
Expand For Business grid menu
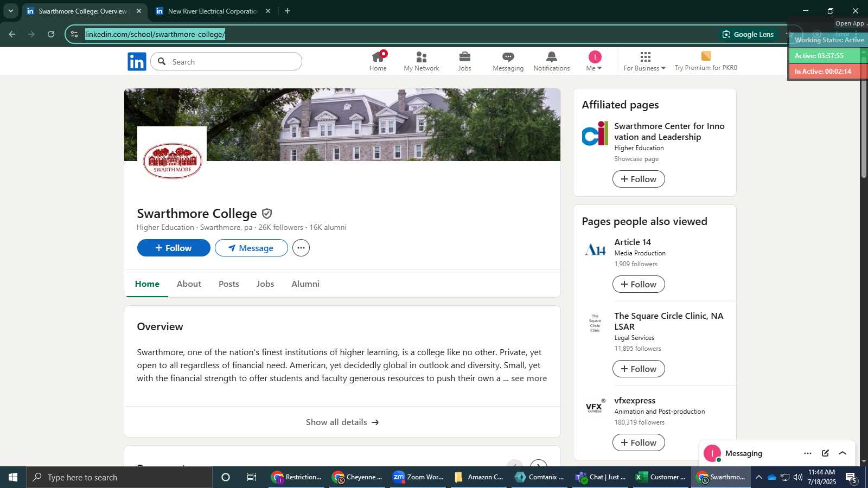(x=644, y=61)
